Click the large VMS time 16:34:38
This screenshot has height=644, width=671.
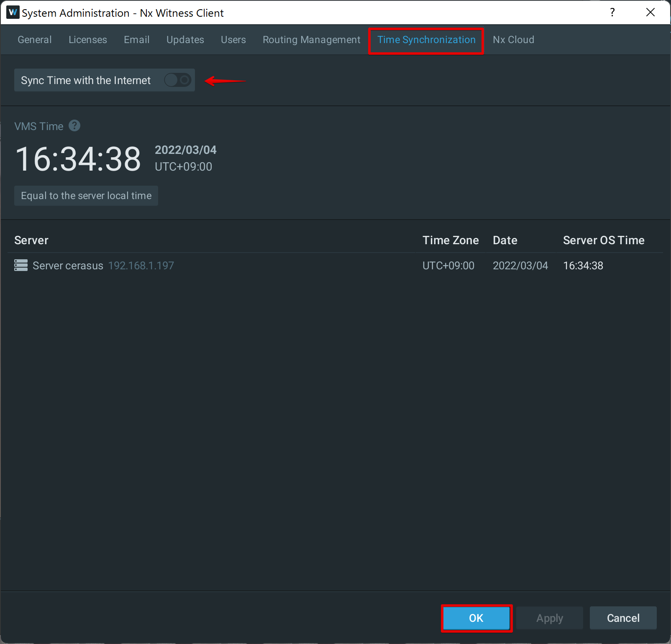[78, 159]
